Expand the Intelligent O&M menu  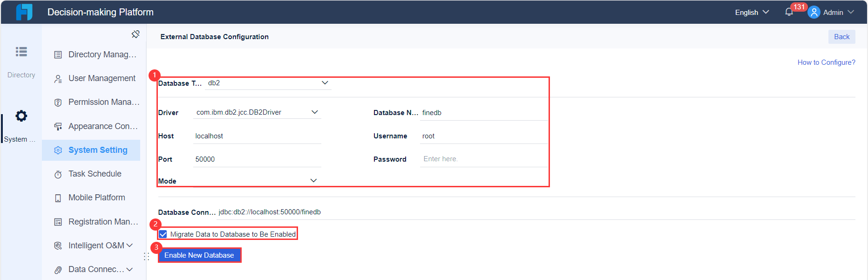[129, 246]
